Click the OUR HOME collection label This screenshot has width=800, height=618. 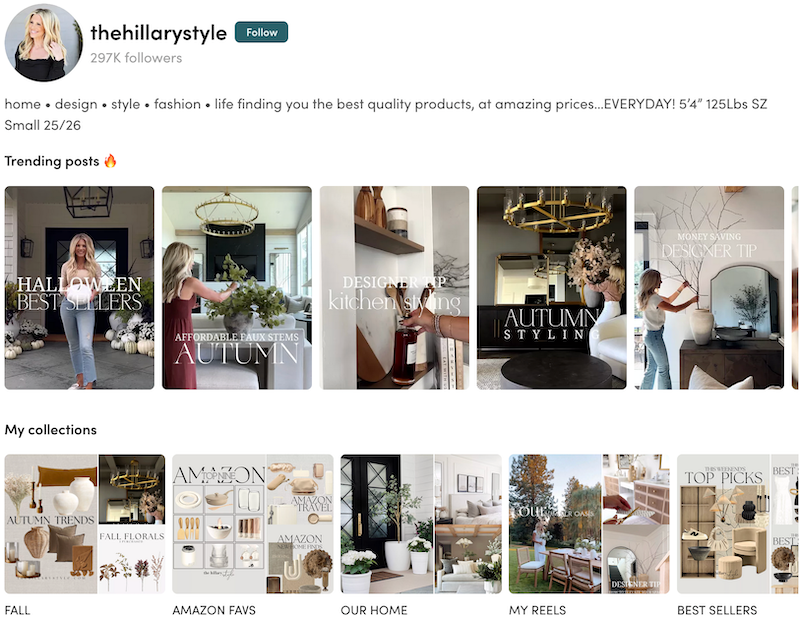coord(374,610)
